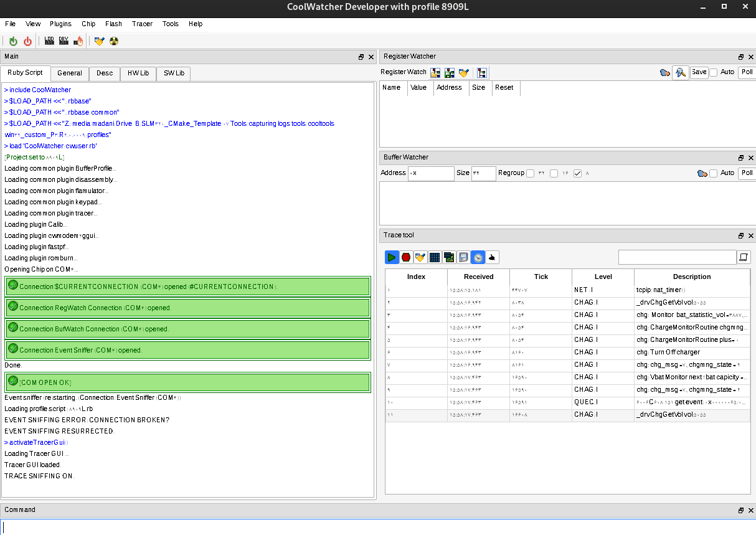Click the Received column header in trace table

click(x=479, y=277)
